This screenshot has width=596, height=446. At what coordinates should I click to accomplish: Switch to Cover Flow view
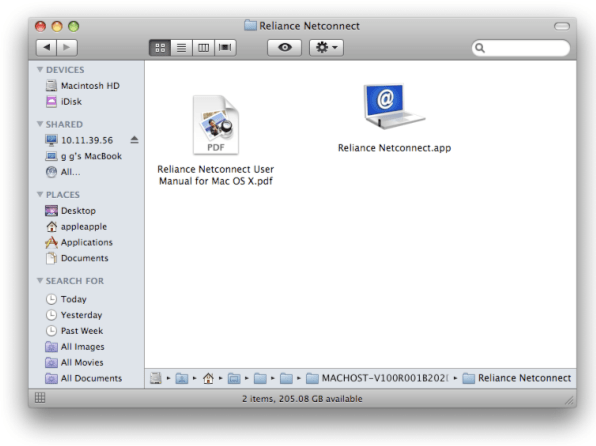[x=225, y=48]
